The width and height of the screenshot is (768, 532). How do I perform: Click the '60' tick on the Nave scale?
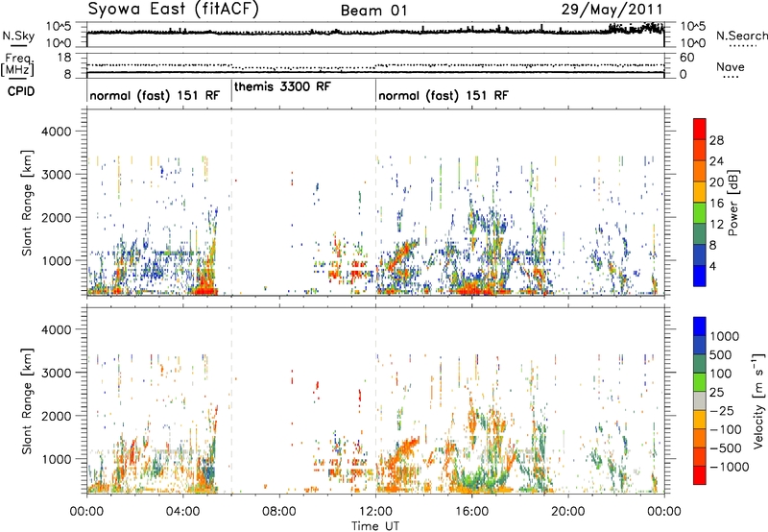pyautogui.click(x=686, y=58)
